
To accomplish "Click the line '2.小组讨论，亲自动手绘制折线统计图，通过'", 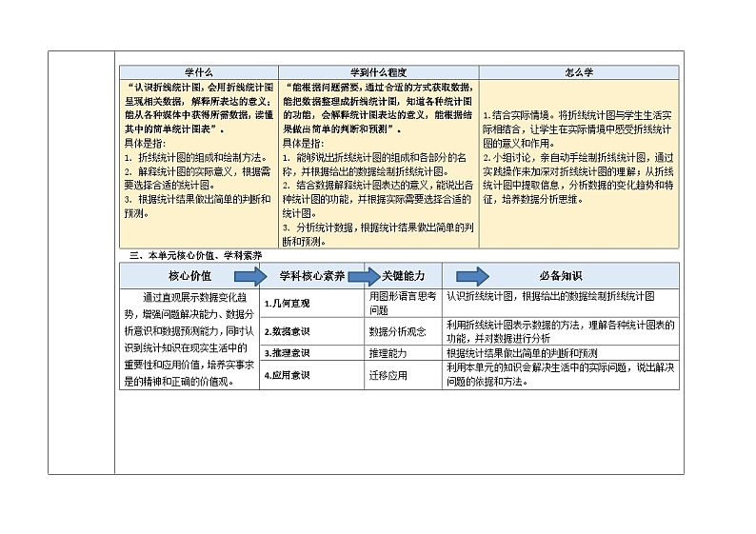I will coord(578,158).
